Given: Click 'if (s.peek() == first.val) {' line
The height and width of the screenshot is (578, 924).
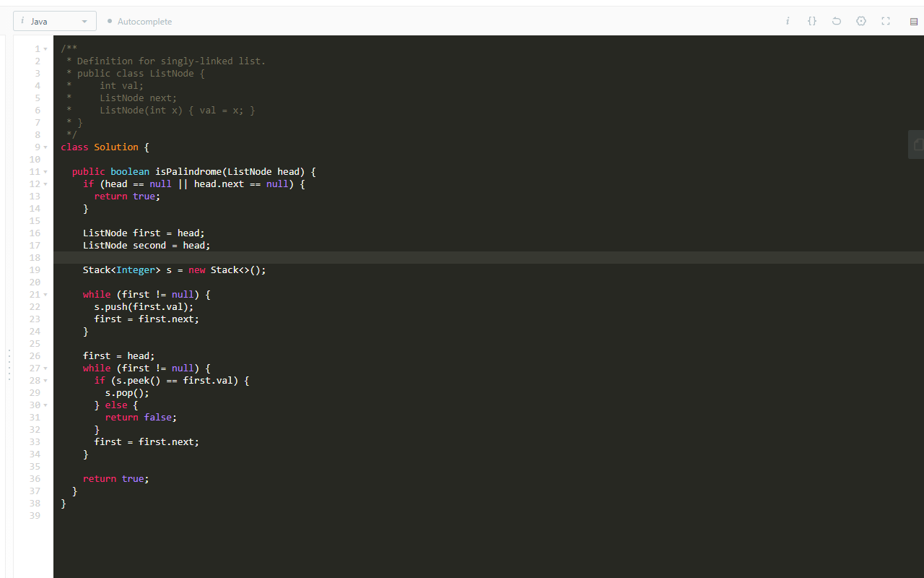Looking at the screenshot, I should (172, 380).
